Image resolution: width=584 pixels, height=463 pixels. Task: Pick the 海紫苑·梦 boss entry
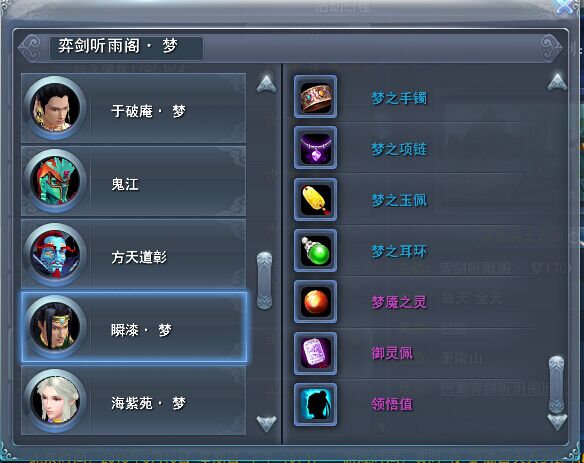click(x=133, y=400)
